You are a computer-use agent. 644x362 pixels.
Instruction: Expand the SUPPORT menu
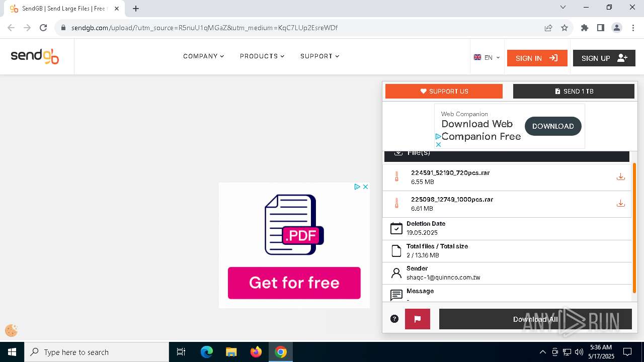pos(319,56)
